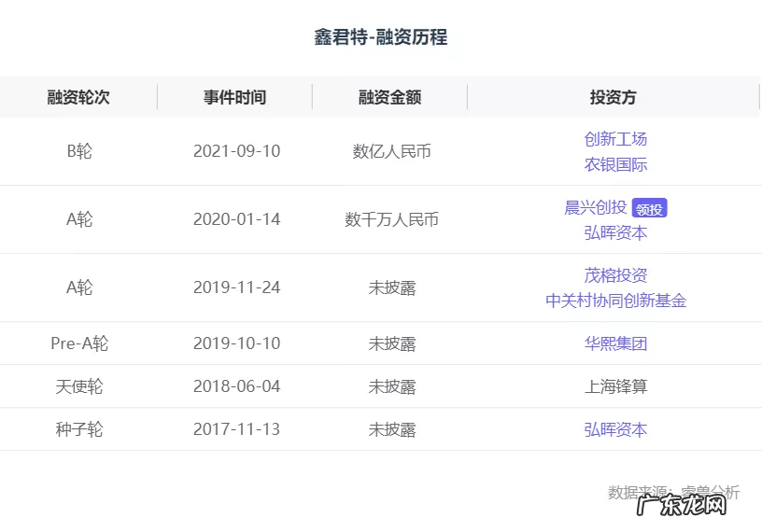The image size is (762, 532).
Task: Select the B轮 round cell
Action: pos(79,151)
